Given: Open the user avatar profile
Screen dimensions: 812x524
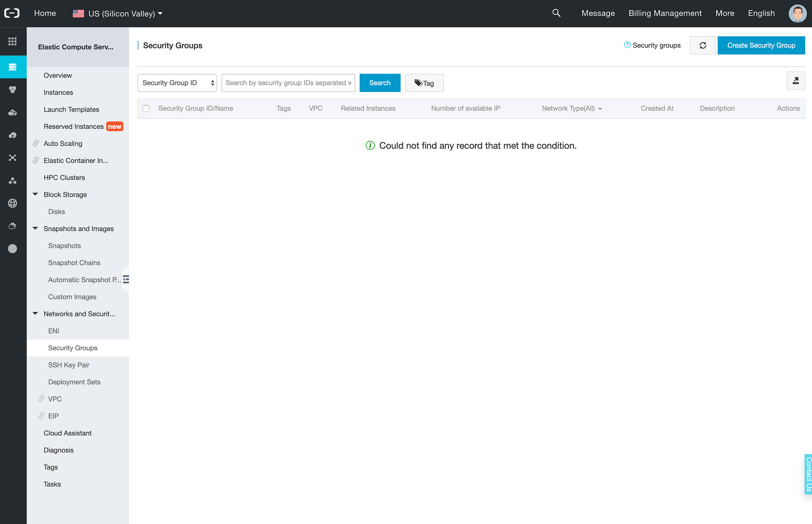Looking at the screenshot, I should (797, 14).
